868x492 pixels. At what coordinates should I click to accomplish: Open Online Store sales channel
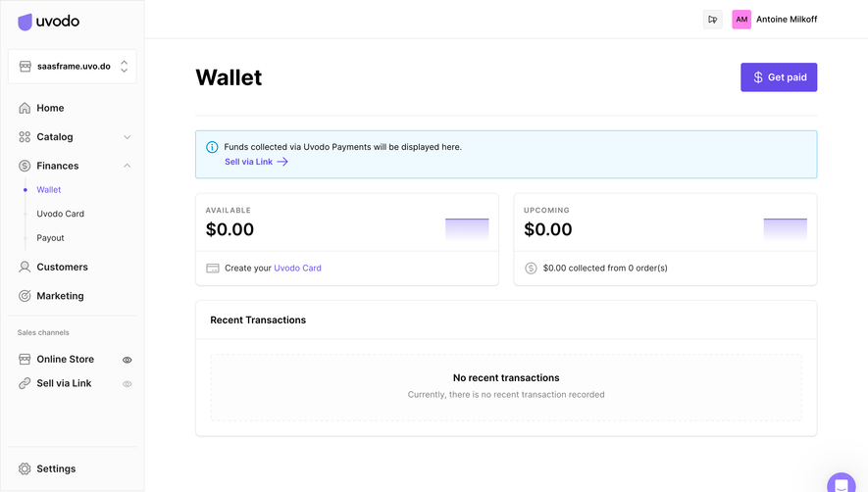tap(66, 359)
